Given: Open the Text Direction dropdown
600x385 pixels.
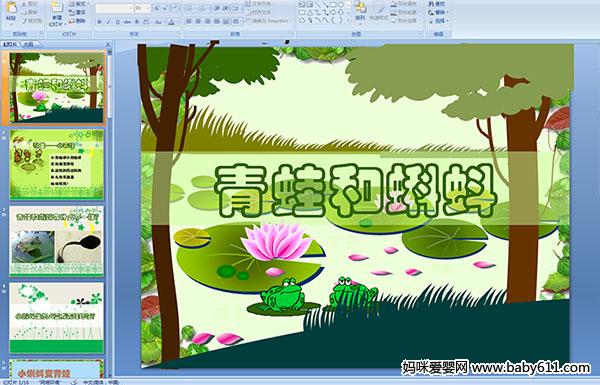Looking at the screenshot, I should pyautogui.click(x=261, y=4).
